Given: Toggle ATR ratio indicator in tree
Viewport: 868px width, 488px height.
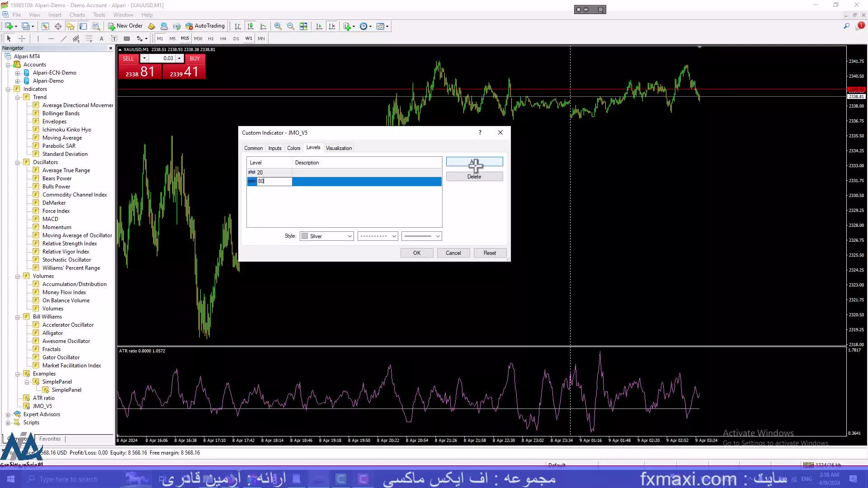Looking at the screenshot, I should click(x=43, y=398).
